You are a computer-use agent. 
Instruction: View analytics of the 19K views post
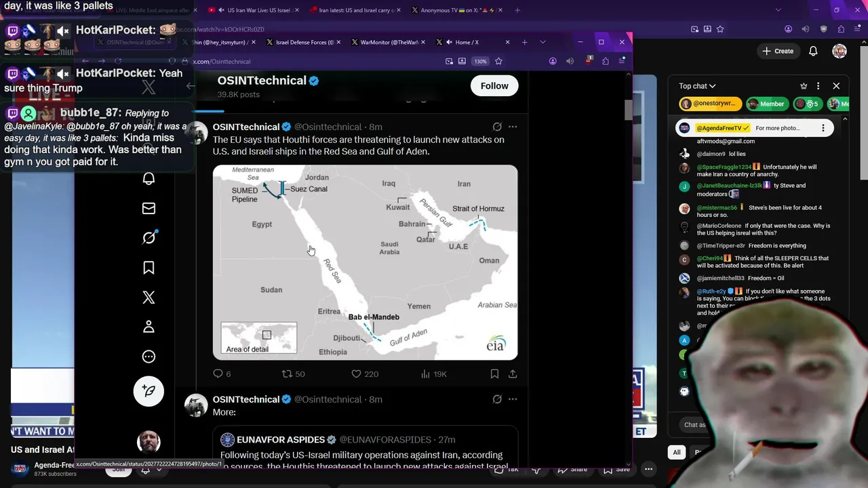pyautogui.click(x=433, y=373)
